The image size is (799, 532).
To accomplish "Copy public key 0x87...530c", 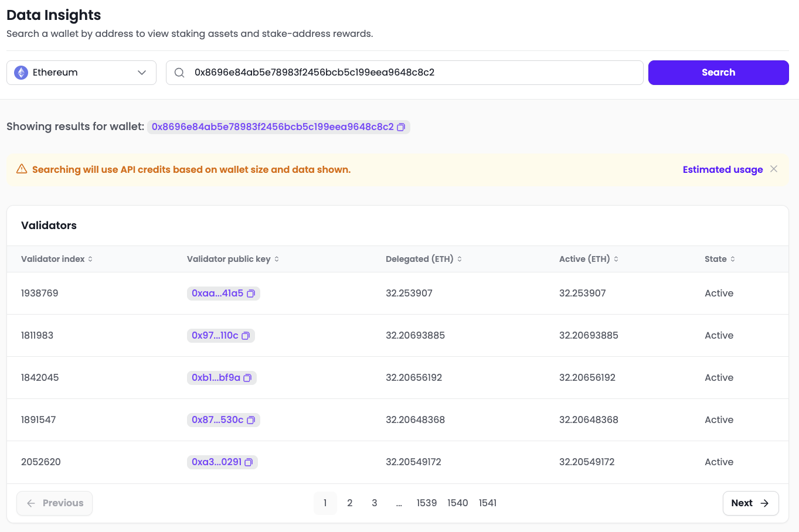I will pos(251,420).
